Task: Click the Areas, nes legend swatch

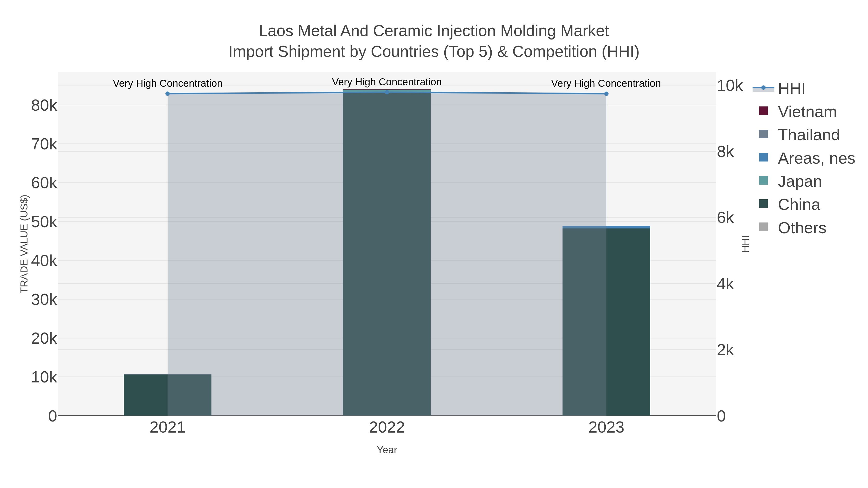Action: 763,157
